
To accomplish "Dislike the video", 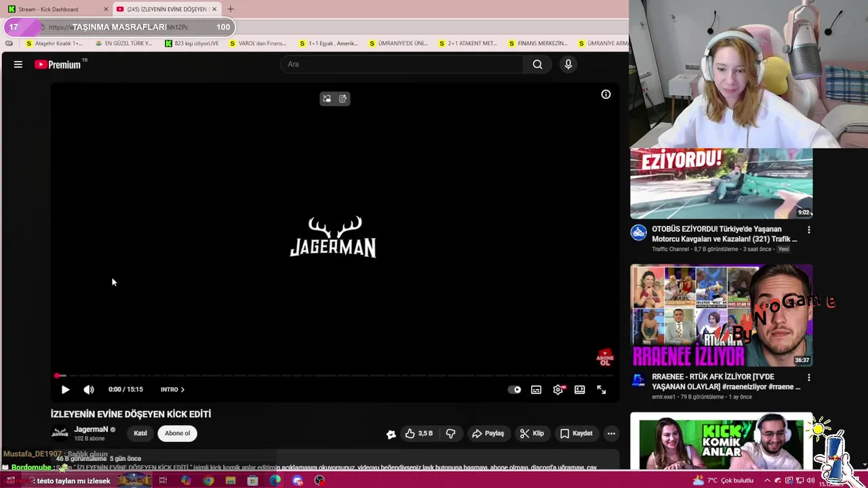I will click(x=450, y=434).
